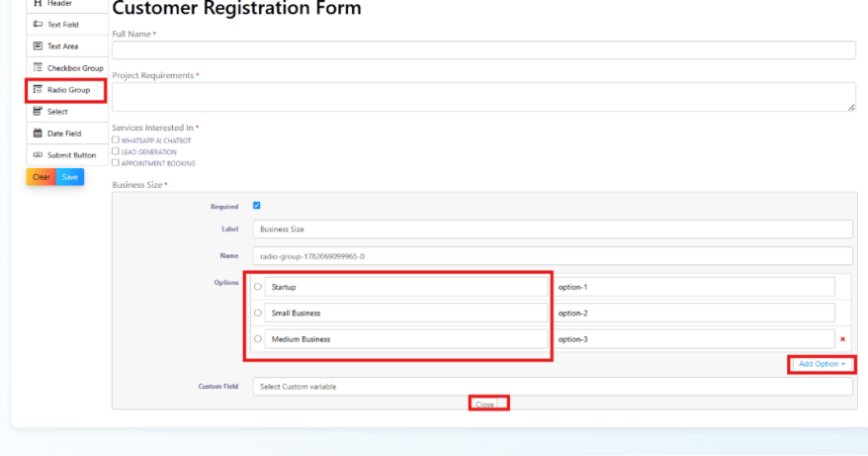
Task: Edit the option-2 value field
Action: [x=693, y=313]
